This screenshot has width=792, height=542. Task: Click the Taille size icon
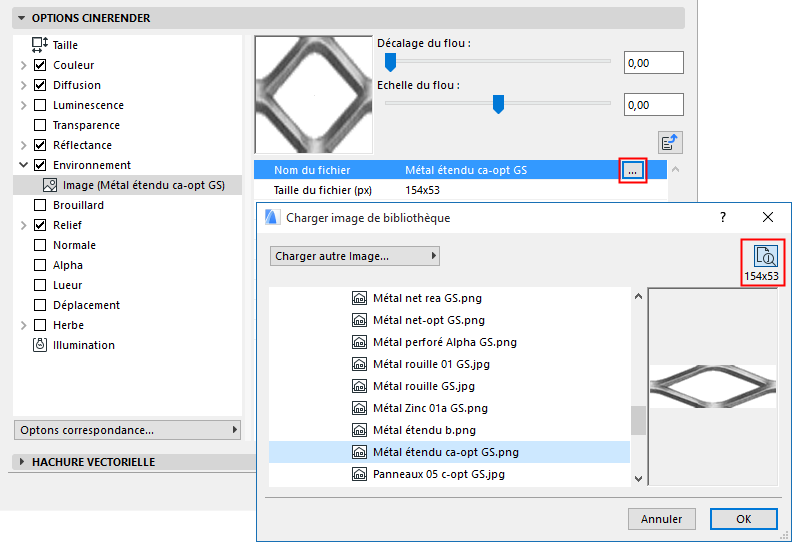point(39,45)
